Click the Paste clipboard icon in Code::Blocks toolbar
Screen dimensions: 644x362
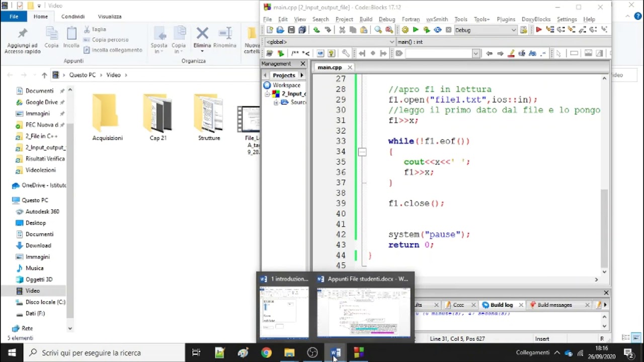pos(364,30)
